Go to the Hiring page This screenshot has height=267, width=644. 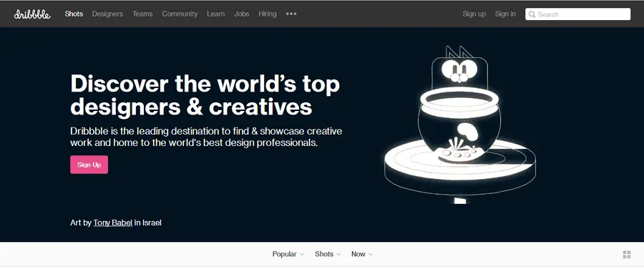pyautogui.click(x=268, y=14)
